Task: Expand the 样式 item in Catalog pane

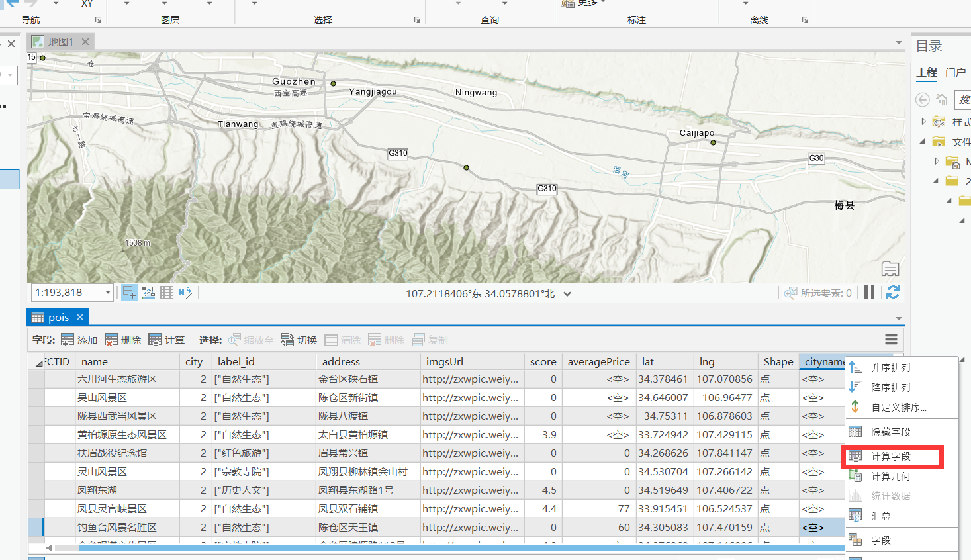Action: 923,121
